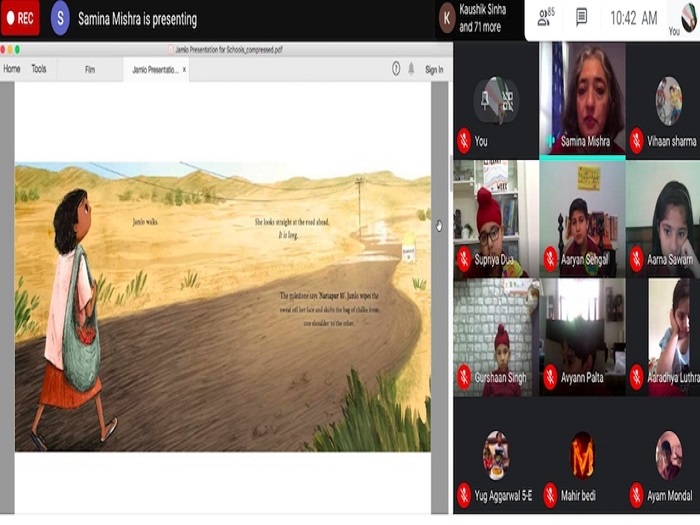Screen dimensions: 700x525
Task: Open the chat messages icon
Action: pos(581,18)
